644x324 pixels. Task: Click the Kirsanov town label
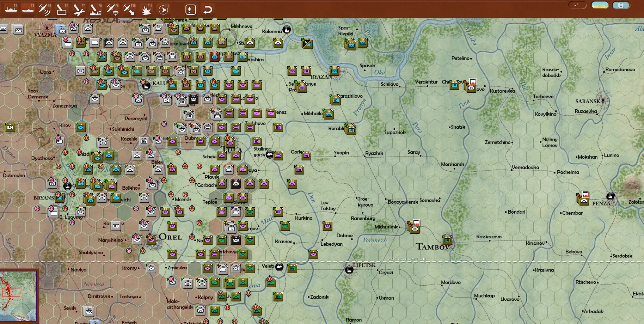pyautogui.click(x=535, y=243)
